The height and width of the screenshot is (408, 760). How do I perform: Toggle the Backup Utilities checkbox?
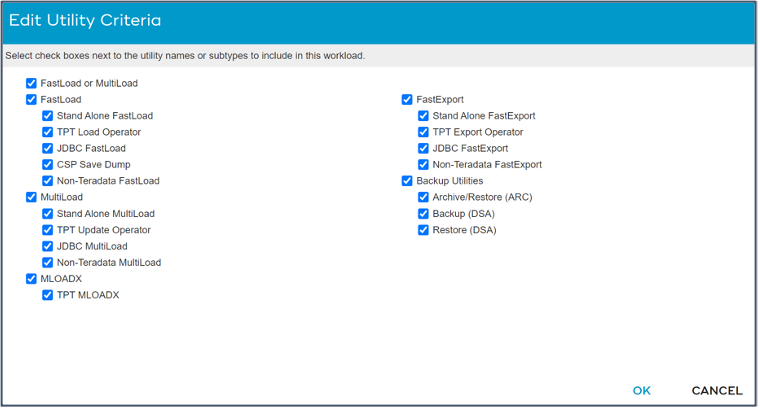(x=407, y=181)
